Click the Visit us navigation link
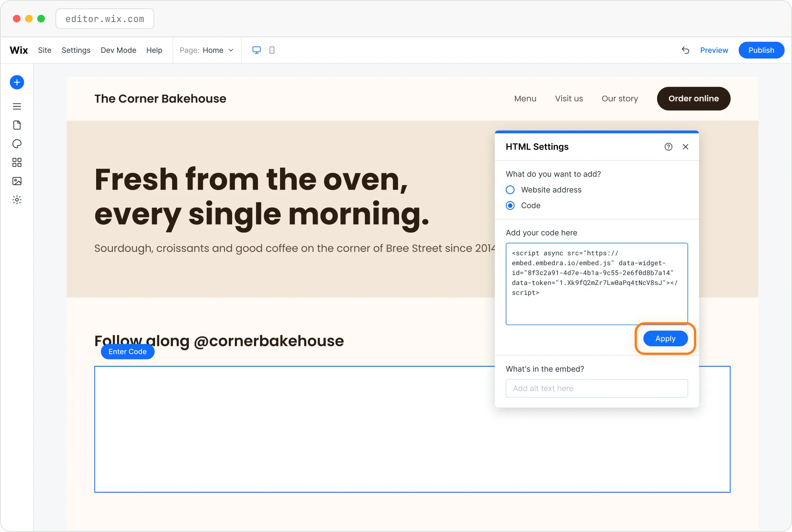The width and height of the screenshot is (792, 532). [x=569, y=99]
